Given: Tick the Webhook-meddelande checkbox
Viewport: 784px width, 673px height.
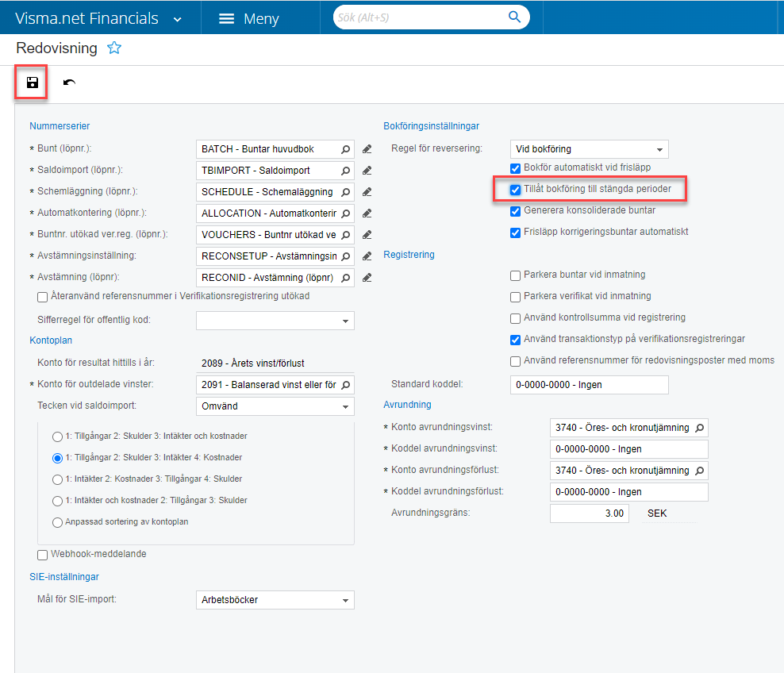Looking at the screenshot, I should [43, 554].
